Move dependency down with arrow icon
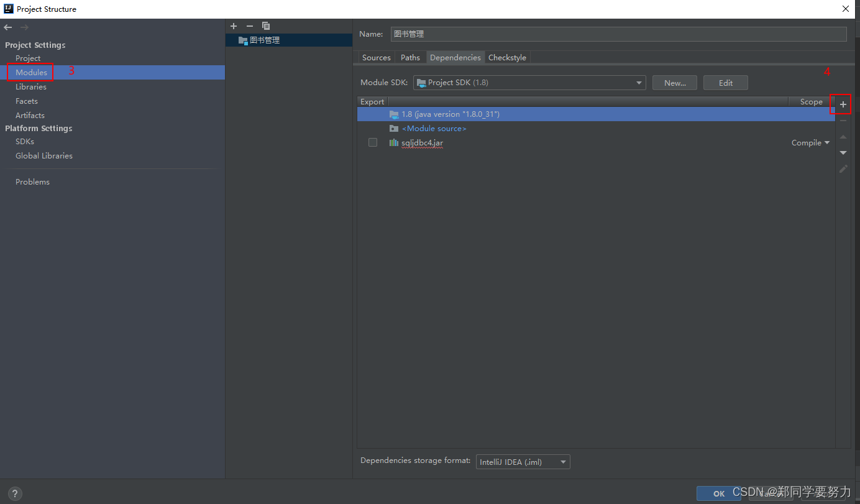The width and height of the screenshot is (860, 504). point(843,153)
